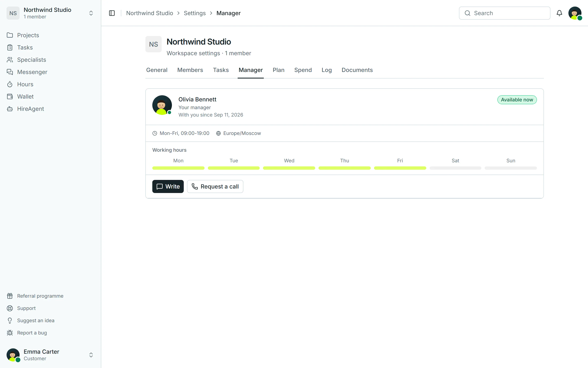
Task: Click the Available now status badge
Action: click(517, 100)
